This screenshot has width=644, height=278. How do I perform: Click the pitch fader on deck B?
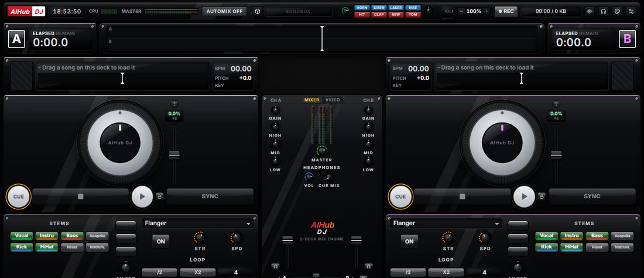pyautogui.click(x=556, y=155)
